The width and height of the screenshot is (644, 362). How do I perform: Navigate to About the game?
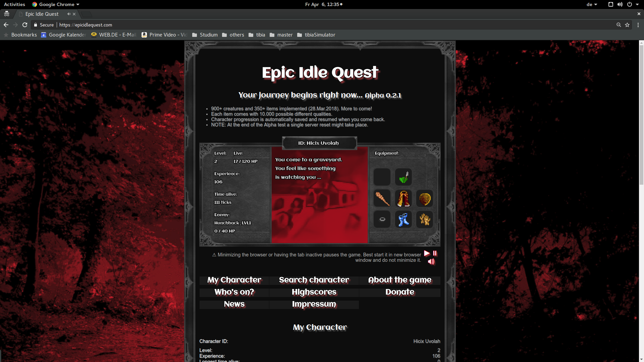click(399, 280)
